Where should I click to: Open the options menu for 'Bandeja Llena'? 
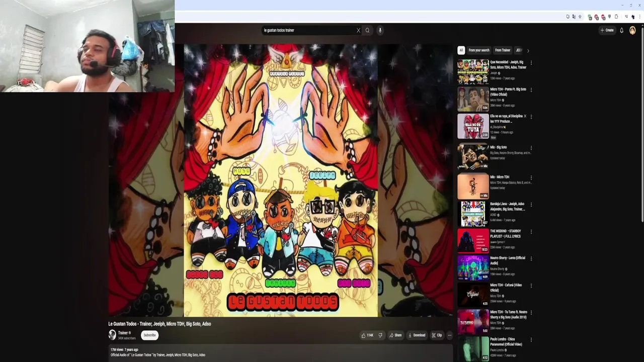531,205
